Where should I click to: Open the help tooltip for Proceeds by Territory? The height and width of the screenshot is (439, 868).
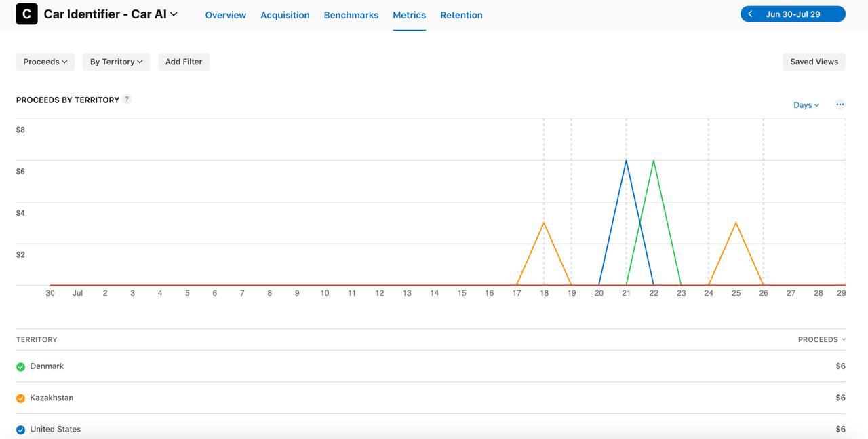pos(126,98)
